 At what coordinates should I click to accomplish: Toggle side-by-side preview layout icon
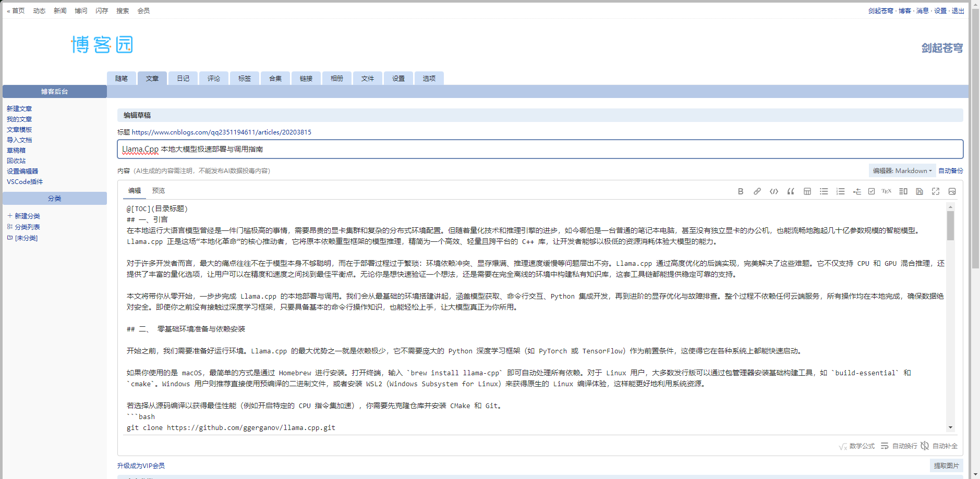click(x=903, y=191)
